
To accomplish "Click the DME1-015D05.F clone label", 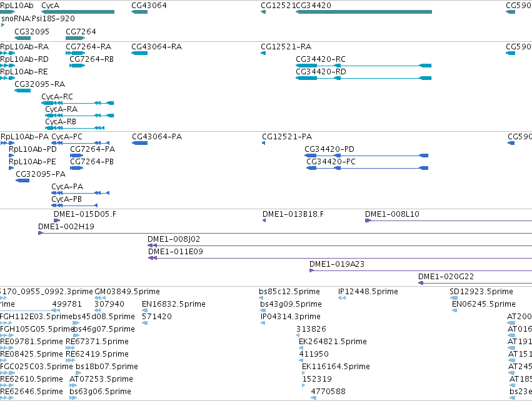I will coord(85,214).
